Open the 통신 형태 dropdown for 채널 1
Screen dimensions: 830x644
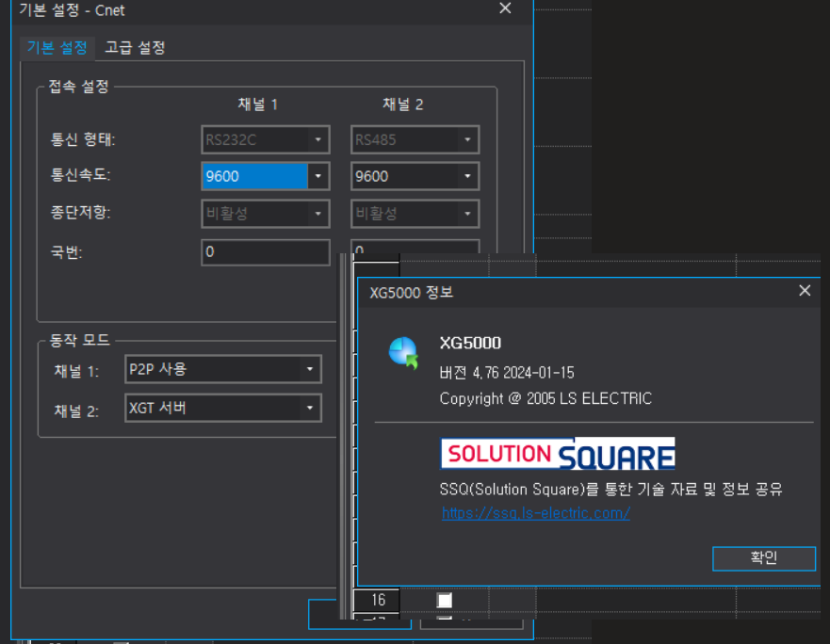tap(318, 139)
